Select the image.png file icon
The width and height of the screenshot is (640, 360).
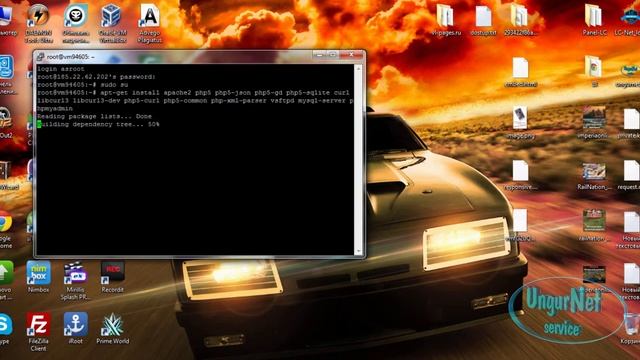click(520, 118)
